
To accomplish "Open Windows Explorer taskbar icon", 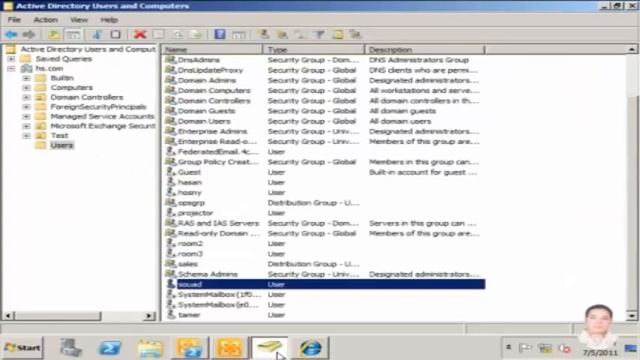I will click(151, 348).
